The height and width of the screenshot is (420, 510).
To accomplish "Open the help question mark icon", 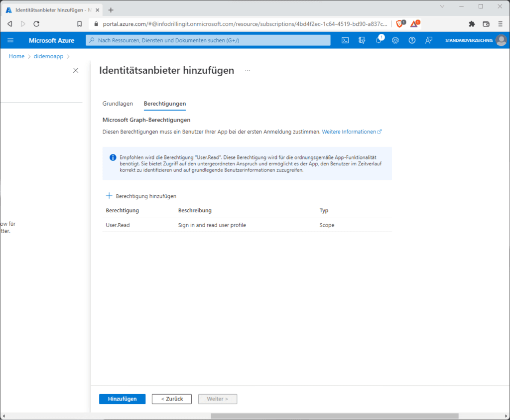I will point(412,40).
